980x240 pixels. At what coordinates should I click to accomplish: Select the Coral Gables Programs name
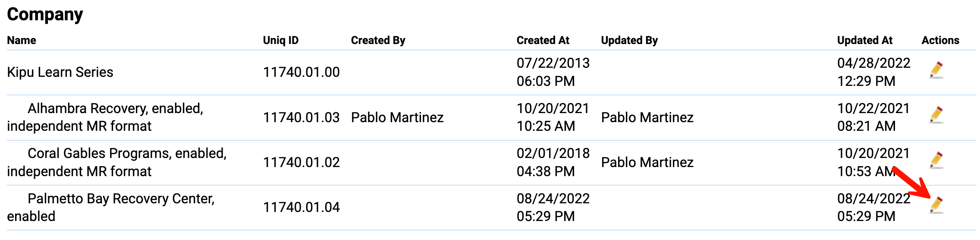tap(116, 162)
